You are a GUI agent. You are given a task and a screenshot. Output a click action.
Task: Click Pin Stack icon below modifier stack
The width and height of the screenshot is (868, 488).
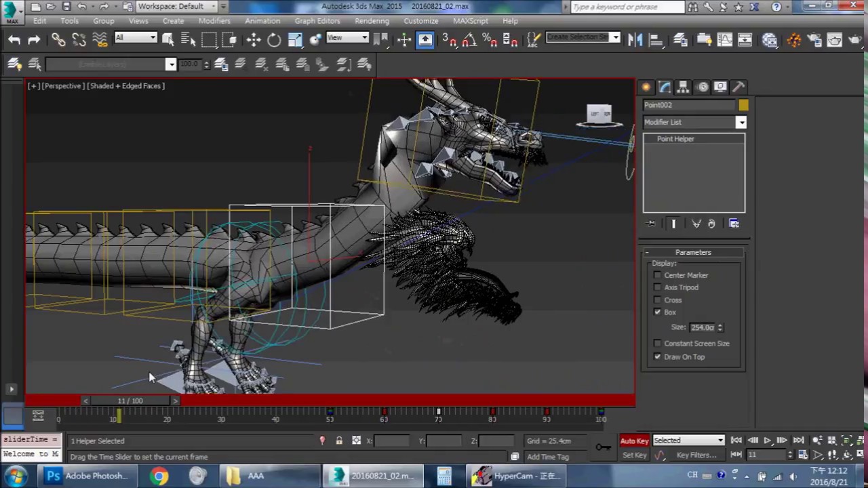[x=651, y=224]
